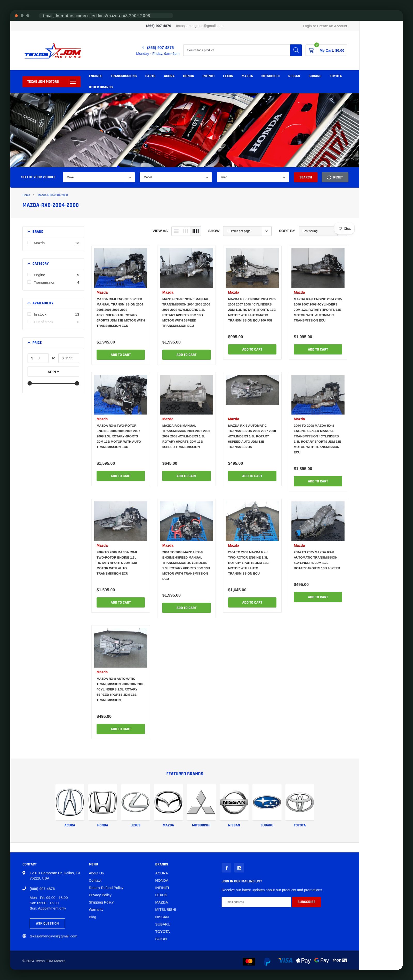The image size is (413, 980).
Task: Click the Mazda logo in Featured Brands
Action: pos(169,802)
